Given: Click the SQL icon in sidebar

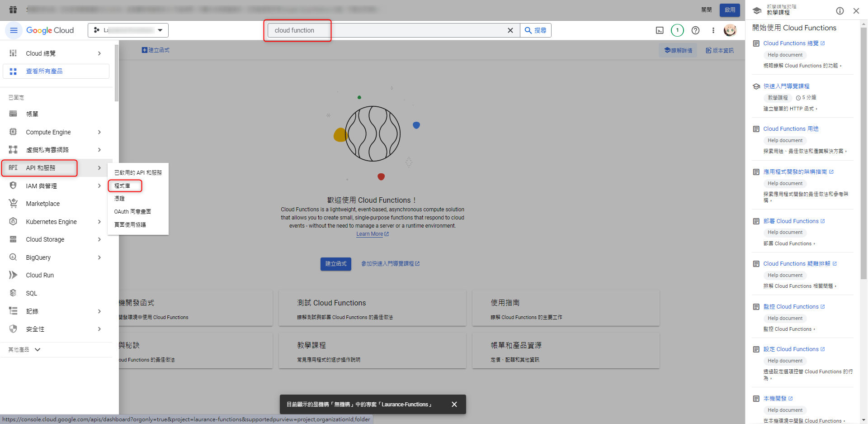Looking at the screenshot, I should [x=13, y=293].
